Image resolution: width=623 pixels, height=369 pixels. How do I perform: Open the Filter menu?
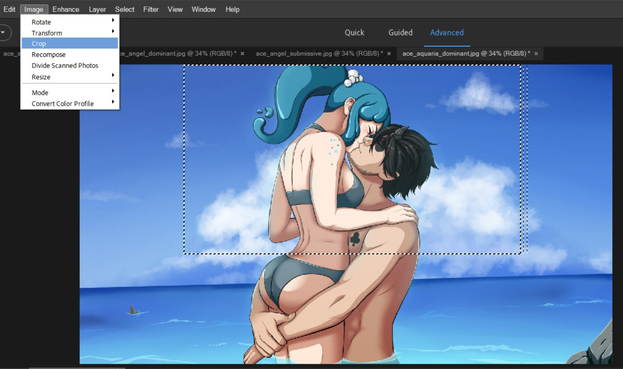point(151,9)
